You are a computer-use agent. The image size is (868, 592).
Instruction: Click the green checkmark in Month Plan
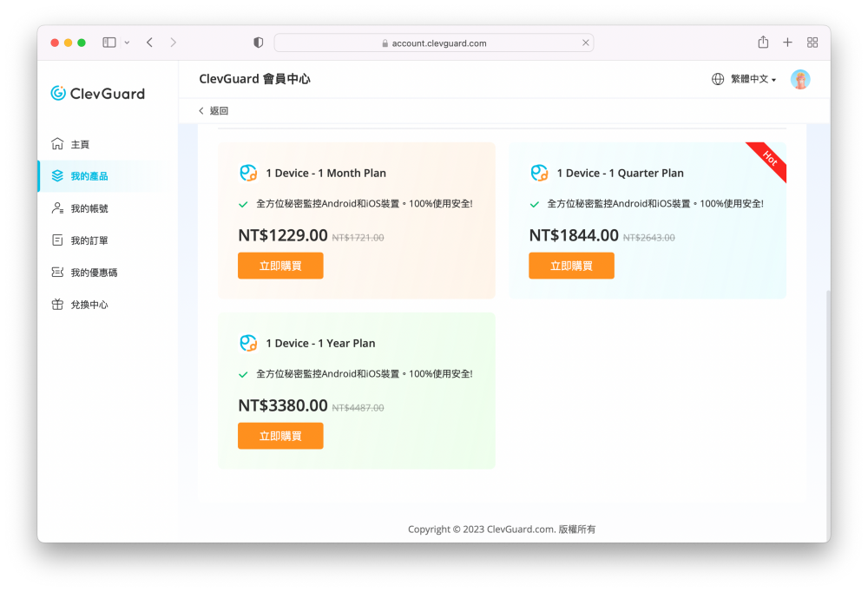pyautogui.click(x=243, y=204)
